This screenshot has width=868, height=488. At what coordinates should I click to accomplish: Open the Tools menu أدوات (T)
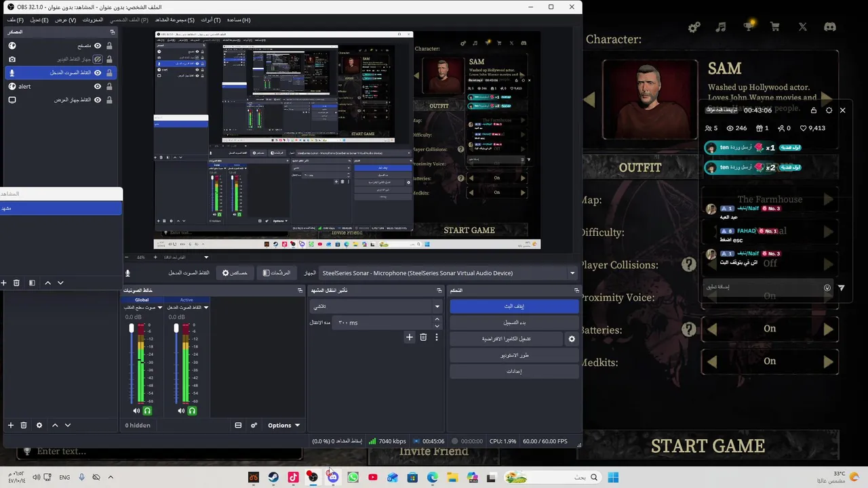(211, 20)
